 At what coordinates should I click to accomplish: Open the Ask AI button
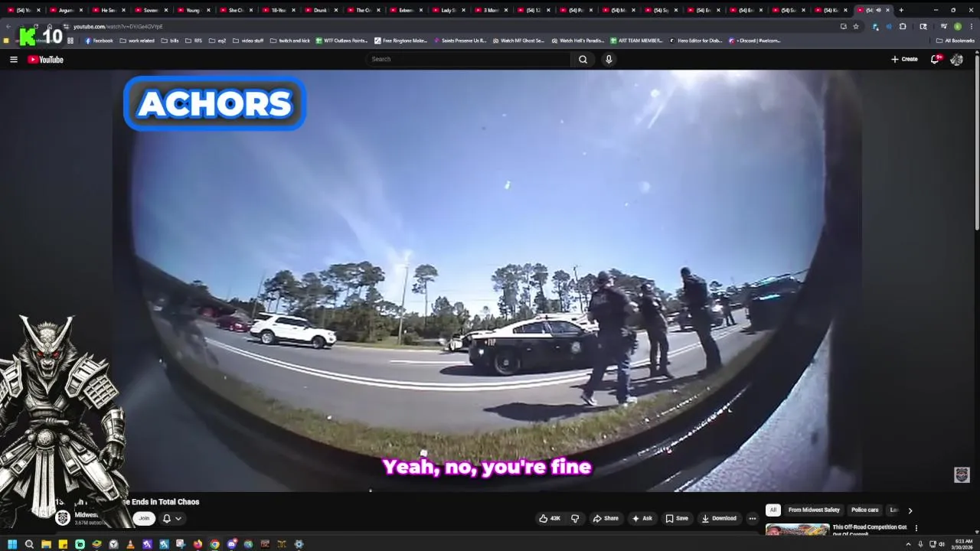(642, 518)
